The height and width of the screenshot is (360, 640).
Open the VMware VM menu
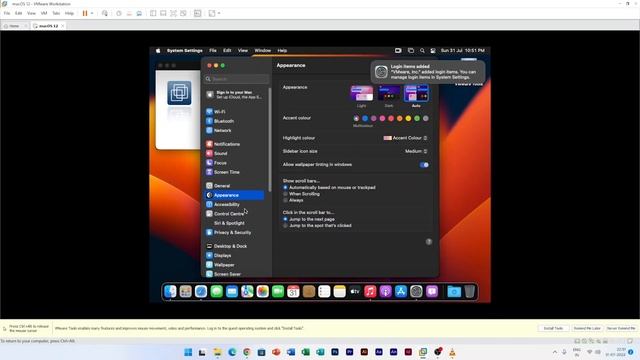[44, 13]
